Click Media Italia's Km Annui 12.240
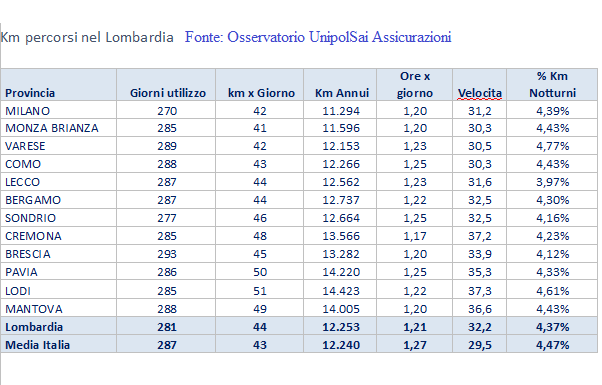 click(x=341, y=345)
